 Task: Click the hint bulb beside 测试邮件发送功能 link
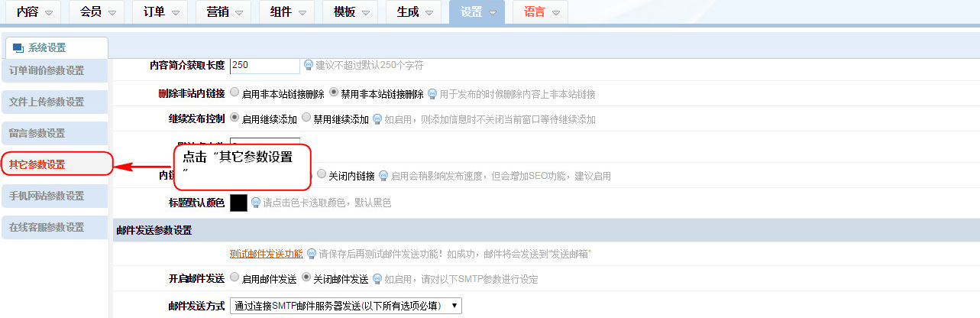pos(311,254)
